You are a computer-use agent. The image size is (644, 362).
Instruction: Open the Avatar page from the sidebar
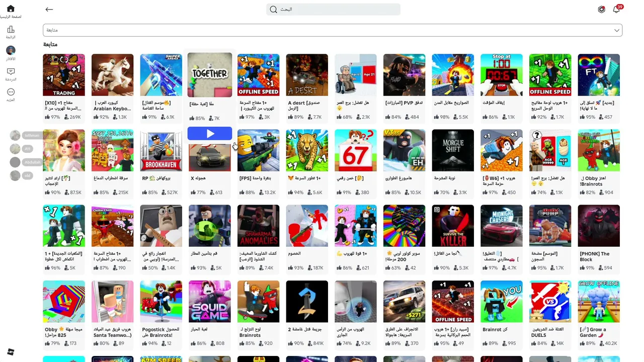click(11, 50)
